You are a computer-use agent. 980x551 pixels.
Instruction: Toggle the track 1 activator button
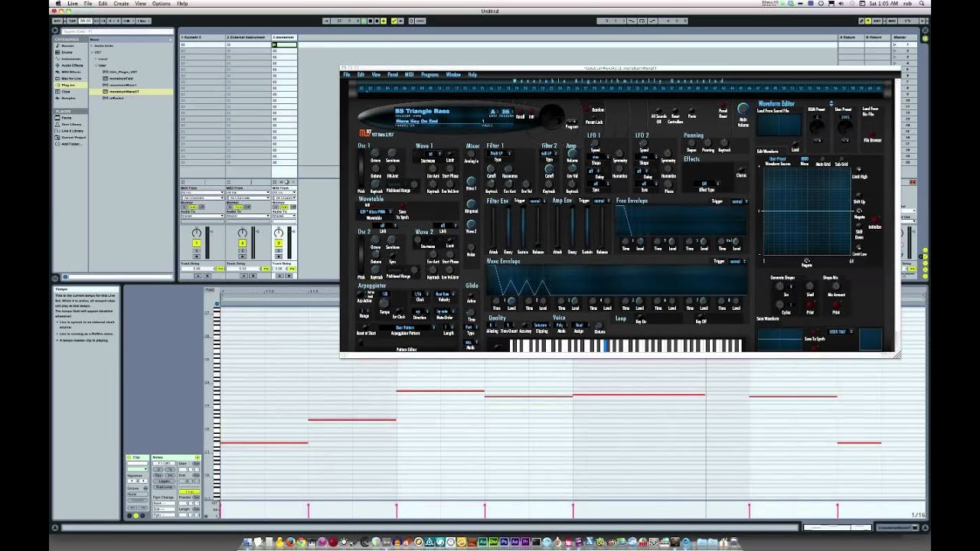coord(197,243)
